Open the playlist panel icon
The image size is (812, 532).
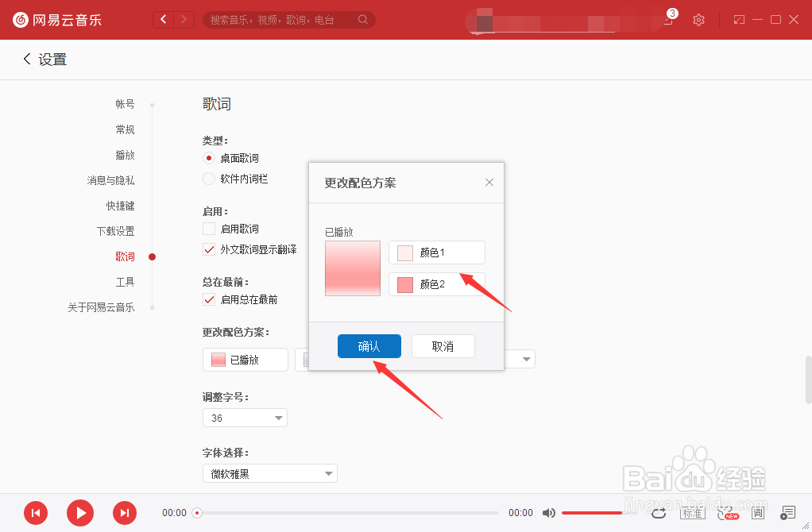coord(788,514)
